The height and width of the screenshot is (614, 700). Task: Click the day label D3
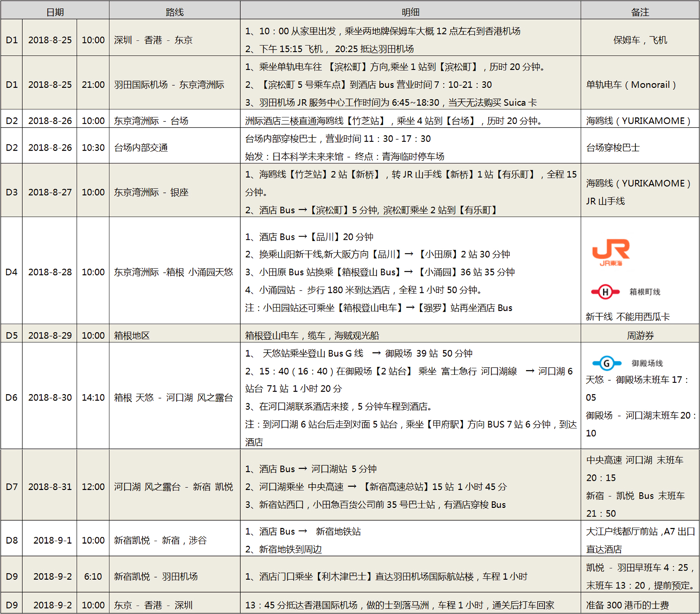[12, 192]
